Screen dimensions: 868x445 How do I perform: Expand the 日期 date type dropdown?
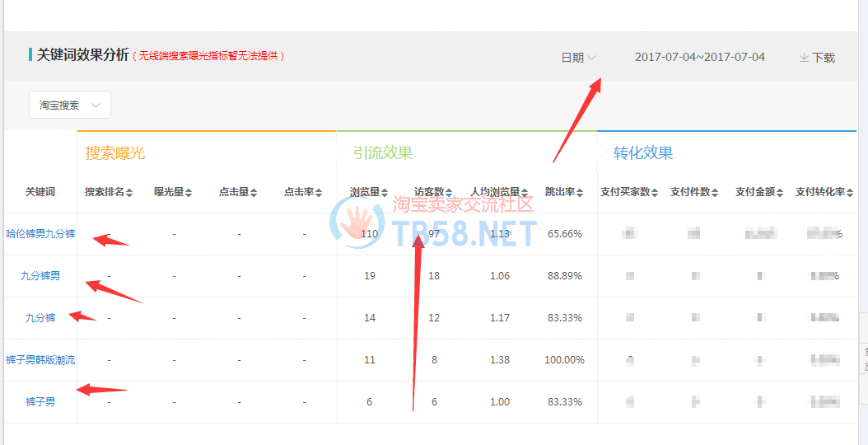pyautogui.click(x=578, y=58)
